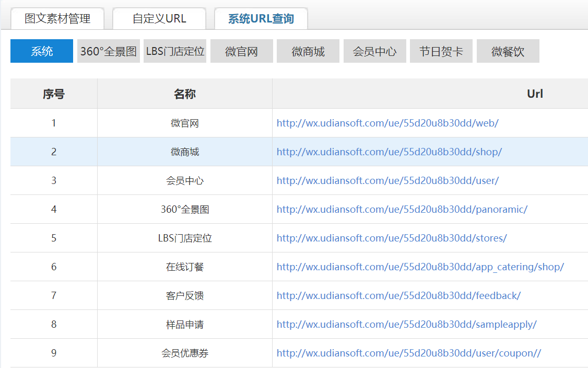The width and height of the screenshot is (588, 368).
Task: Click sequence number 5 cell
Action: coord(54,238)
